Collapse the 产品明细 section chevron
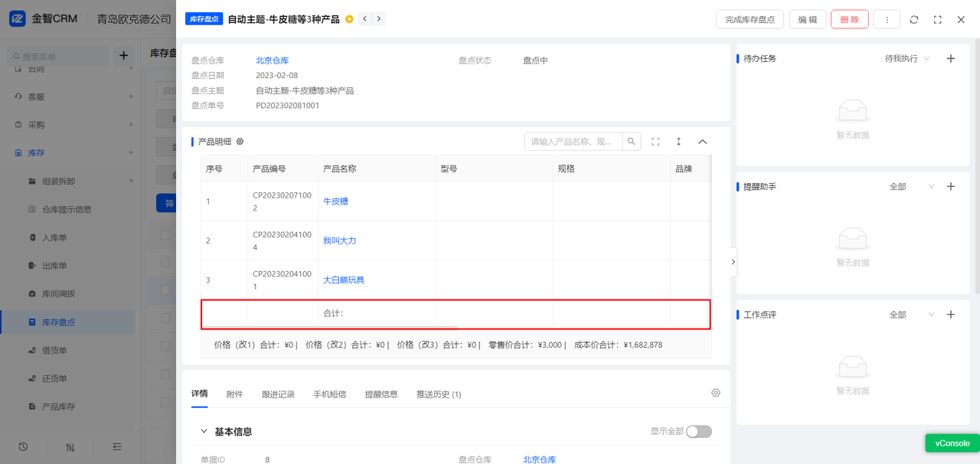This screenshot has height=464, width=980. [x=702, y=142]
